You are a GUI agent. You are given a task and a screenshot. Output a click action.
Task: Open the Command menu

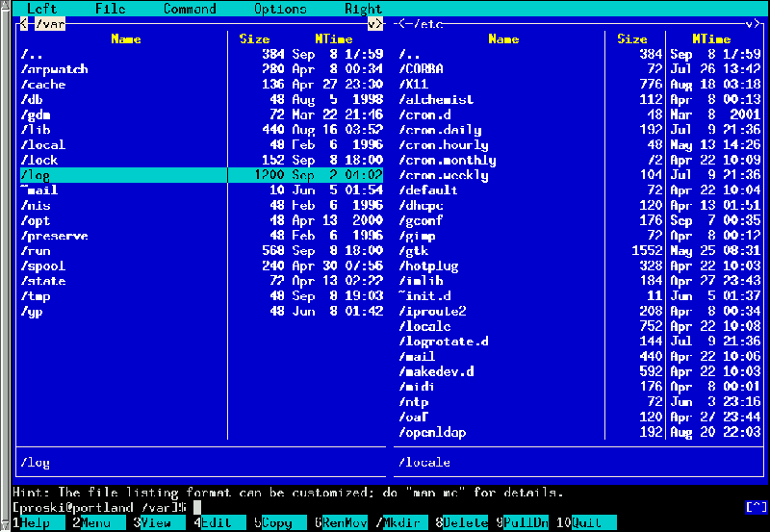click(x=189, y=9)
